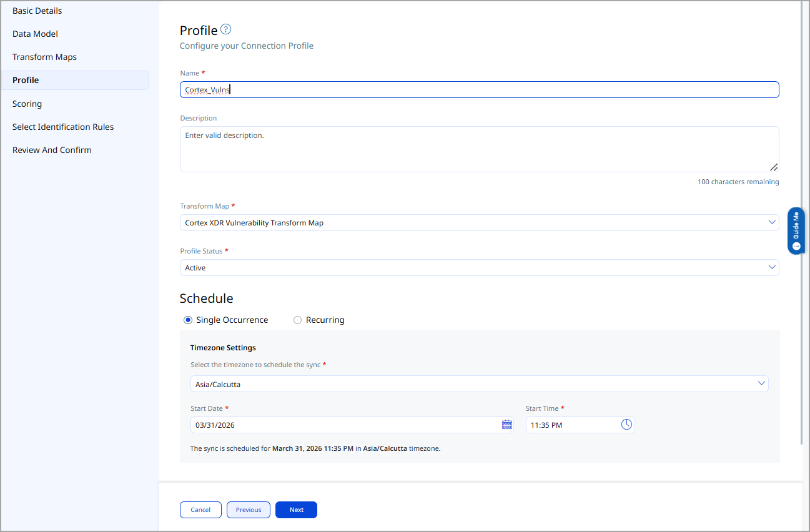
Task: Click into the Description text area
Action: pos(479,149)
